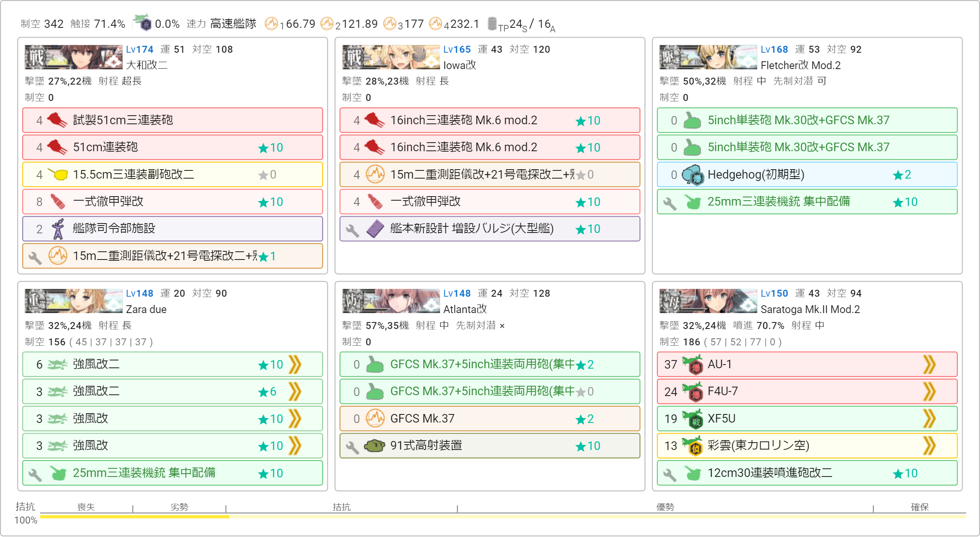Click the proficiency chevron on the 彩雲(東カロリン空) row
Image resolution: width=980 pixels, height=537 pixels.
[x=929, y=445]
